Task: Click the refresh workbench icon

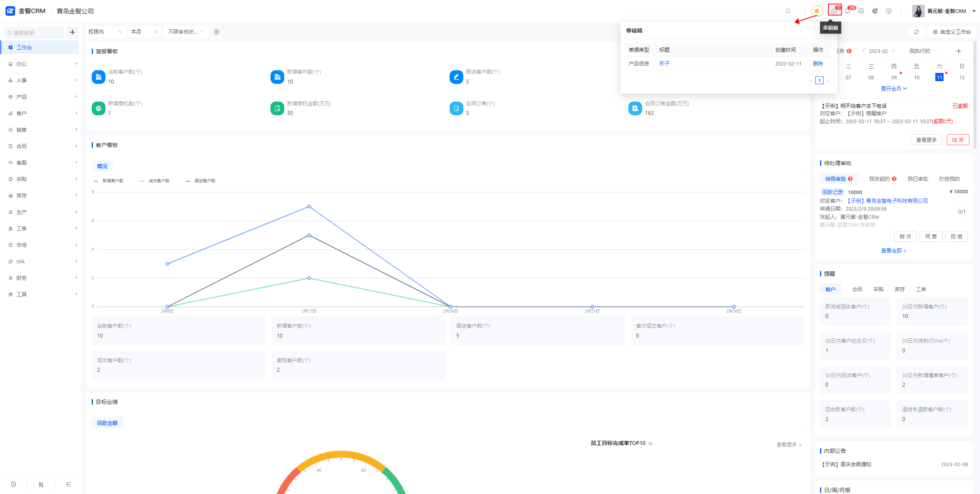Action: [916, 32]
